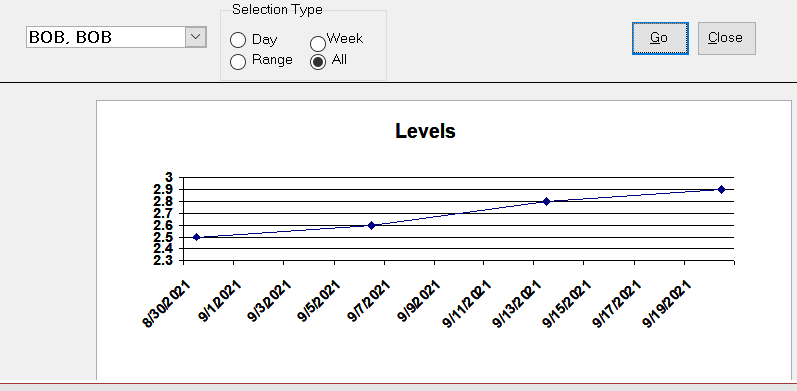Screen dimensions: 797x391
Task: Click the 9/5/2021 axis label
Action: tap(319, 302)
